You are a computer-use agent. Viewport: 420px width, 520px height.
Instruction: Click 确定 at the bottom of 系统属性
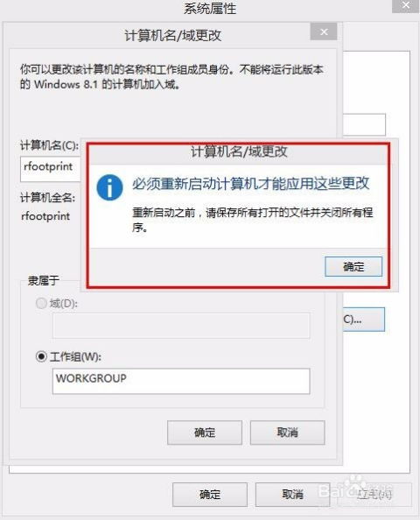pyautogui.click(x=210, y=495)
